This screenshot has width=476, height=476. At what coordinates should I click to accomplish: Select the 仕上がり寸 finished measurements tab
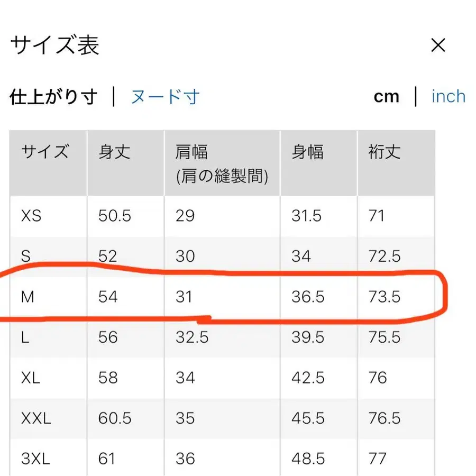pos(54,97)
